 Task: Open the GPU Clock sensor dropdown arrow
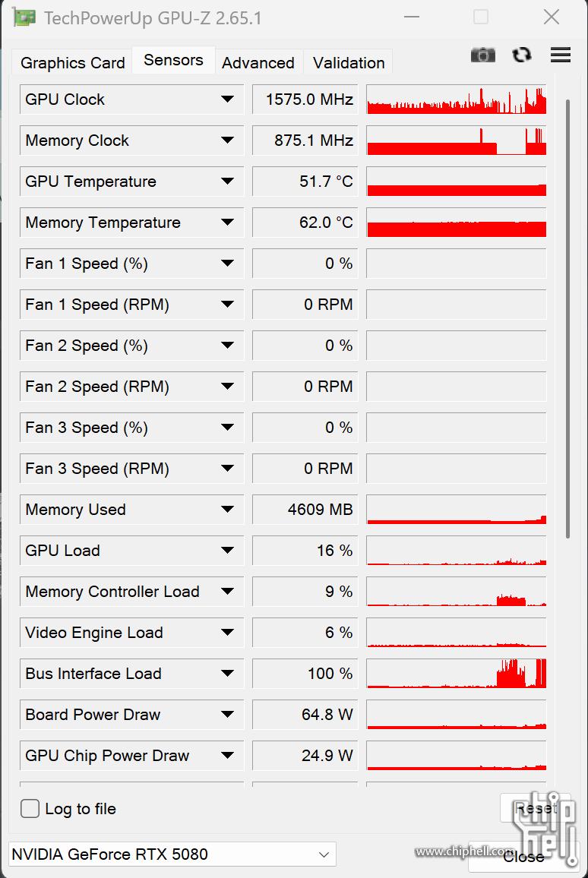tap(227, 99)
